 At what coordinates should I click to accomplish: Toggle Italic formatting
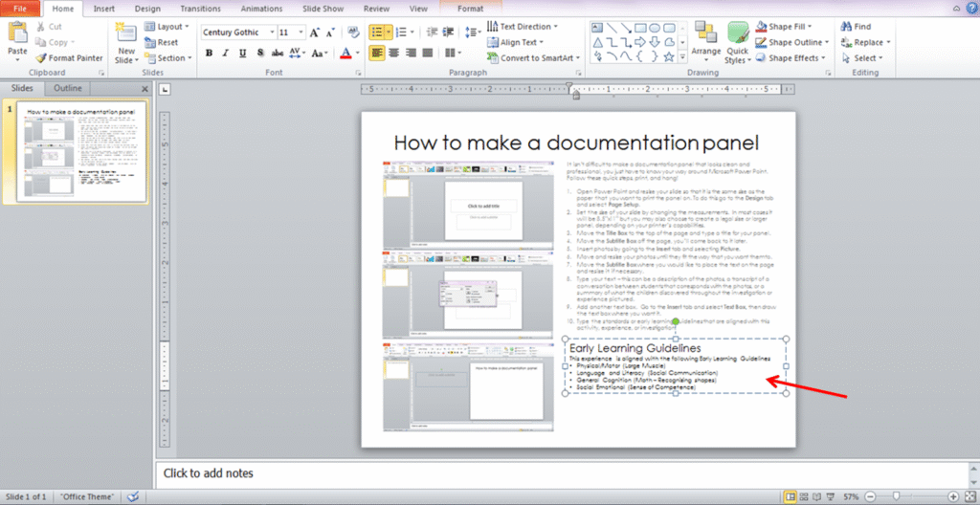pyautogui.click(x=226, y=54)
